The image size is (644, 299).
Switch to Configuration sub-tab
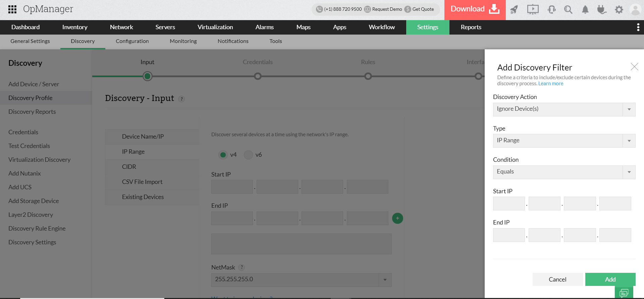coord(132,41)
